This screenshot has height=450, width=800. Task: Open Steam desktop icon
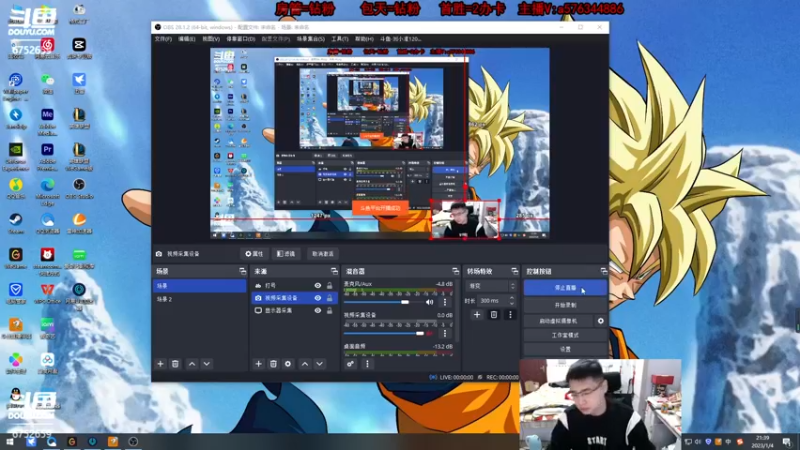coord(16,223)
